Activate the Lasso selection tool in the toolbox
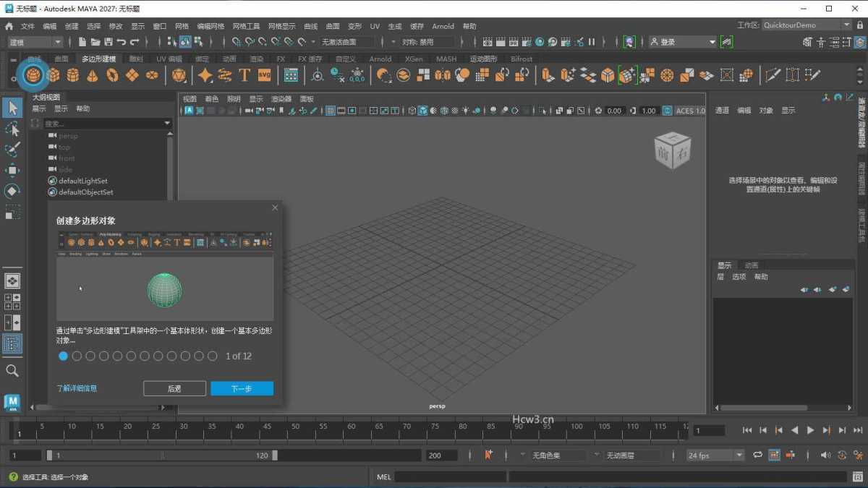868x488 pixels. [12, 129]
